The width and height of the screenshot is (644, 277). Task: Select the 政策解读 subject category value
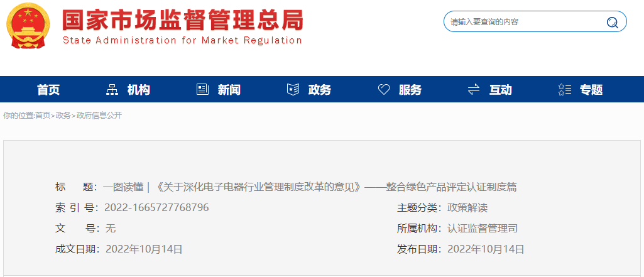467,208
